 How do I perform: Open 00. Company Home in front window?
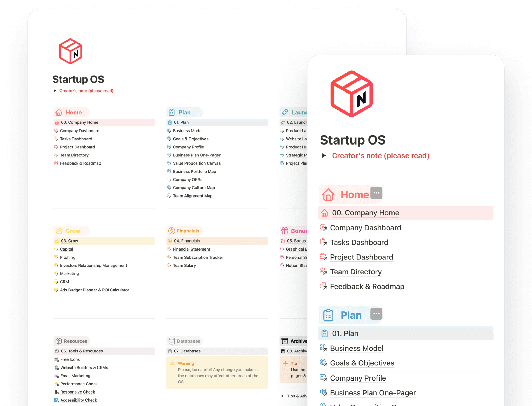point(405,213)
